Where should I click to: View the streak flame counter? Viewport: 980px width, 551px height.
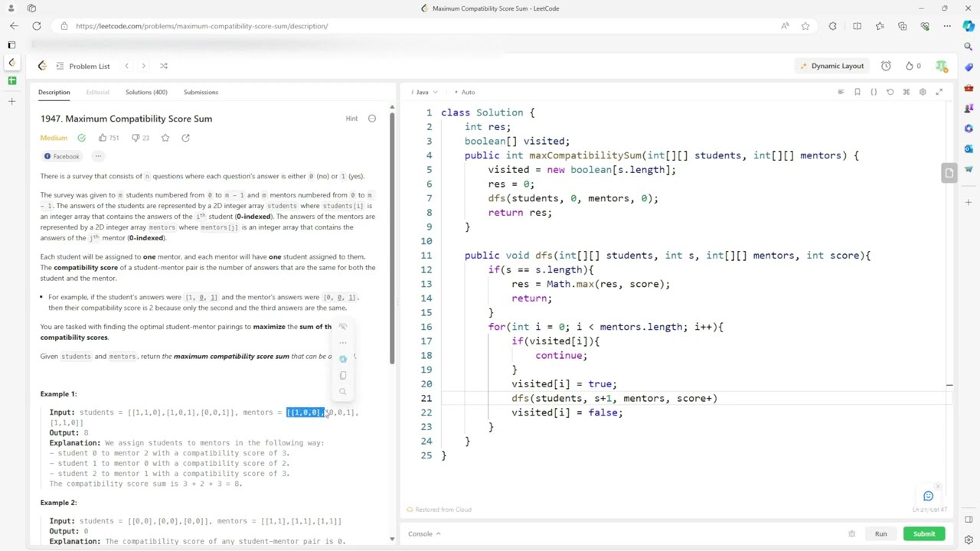click(913, 66)
